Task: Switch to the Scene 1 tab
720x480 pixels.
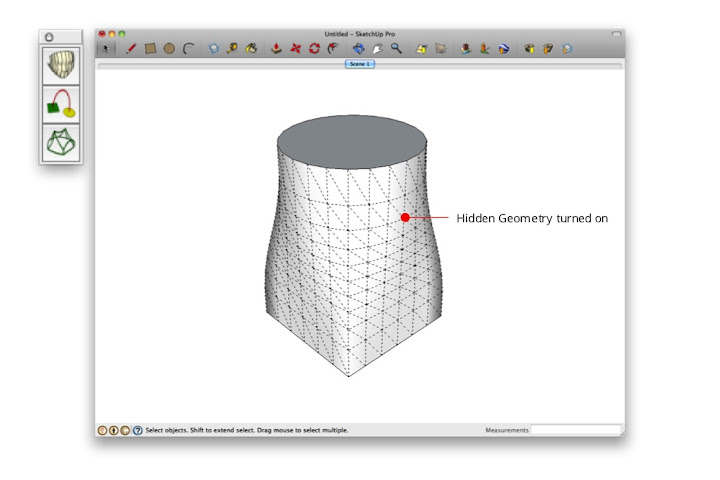Action: point(360,64)
